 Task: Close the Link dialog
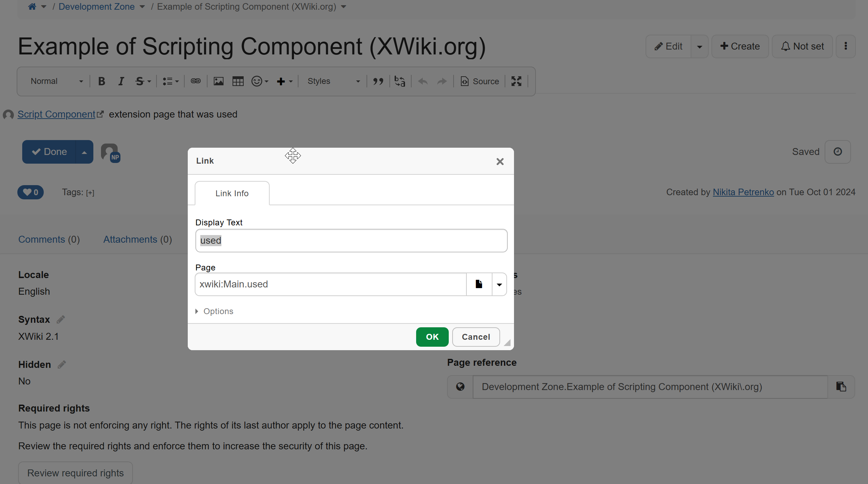tap(500, 162)
